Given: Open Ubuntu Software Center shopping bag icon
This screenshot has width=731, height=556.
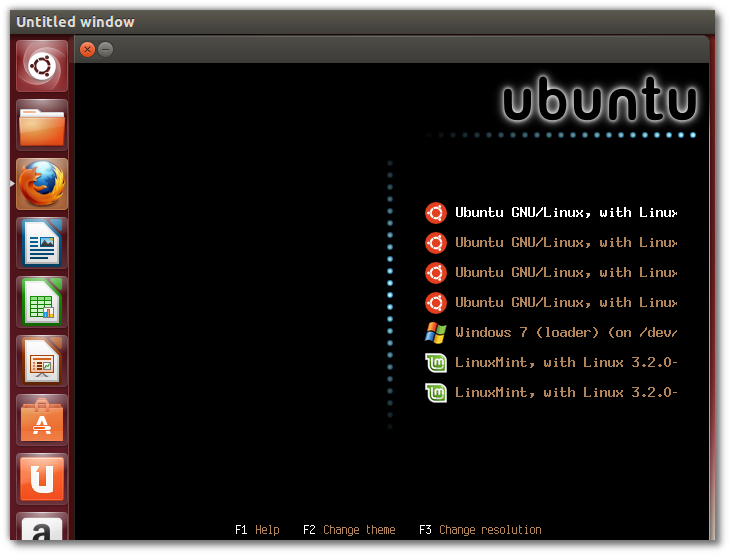Looking at the screenshot, I should 42,420.
